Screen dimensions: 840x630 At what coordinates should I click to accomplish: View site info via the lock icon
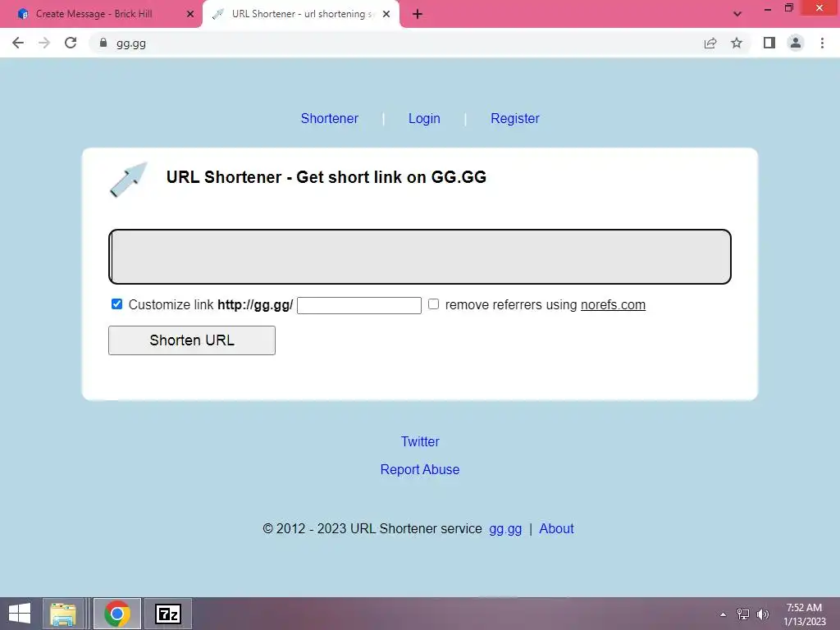(103, 43)
